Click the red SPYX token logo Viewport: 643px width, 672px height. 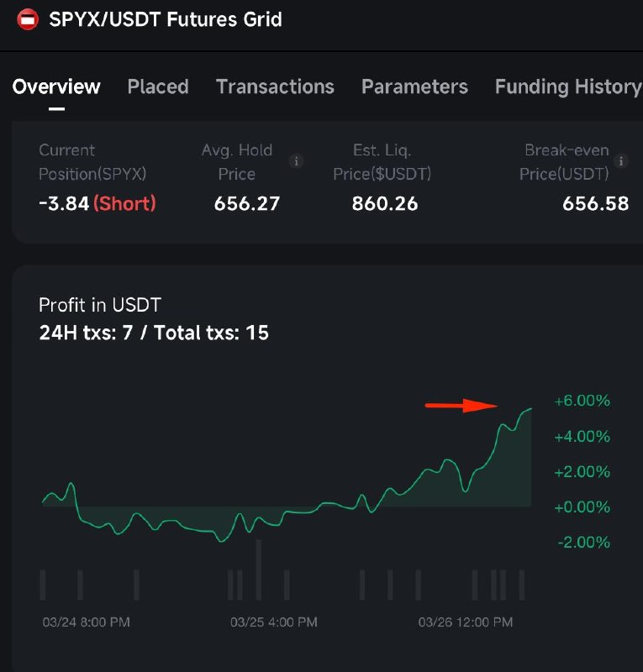(28, 20)
